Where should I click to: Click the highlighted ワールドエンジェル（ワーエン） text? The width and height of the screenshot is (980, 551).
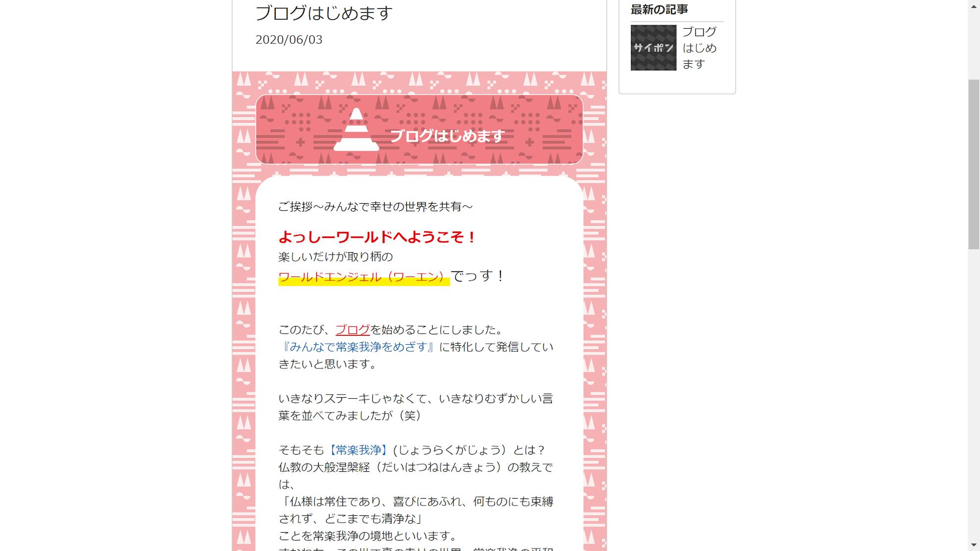click(x=364, y=277)
